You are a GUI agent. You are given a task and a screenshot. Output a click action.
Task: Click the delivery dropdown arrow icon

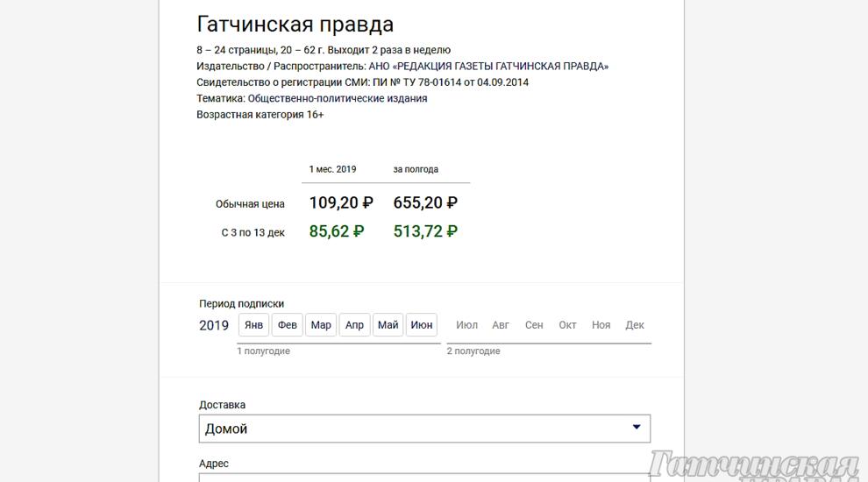coord(637,427)
